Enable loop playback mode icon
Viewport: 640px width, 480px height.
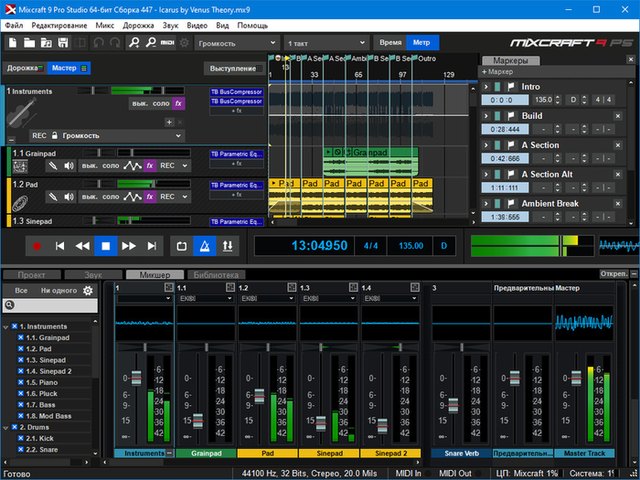[x=181, y=245]
